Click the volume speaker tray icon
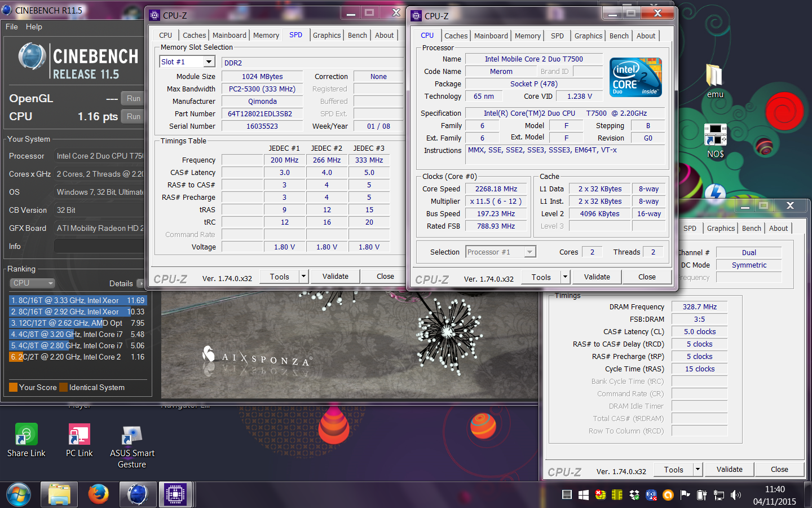The width and height of the screenshot is (812, 508). [736, 495]
